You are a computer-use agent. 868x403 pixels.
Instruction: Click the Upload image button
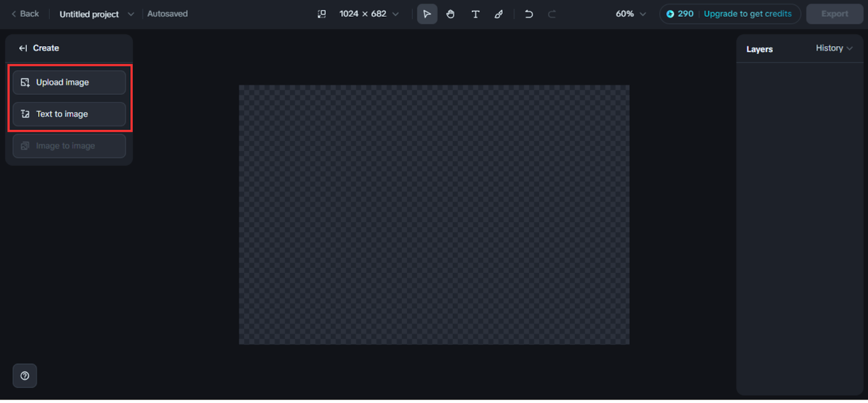point(69,83)
